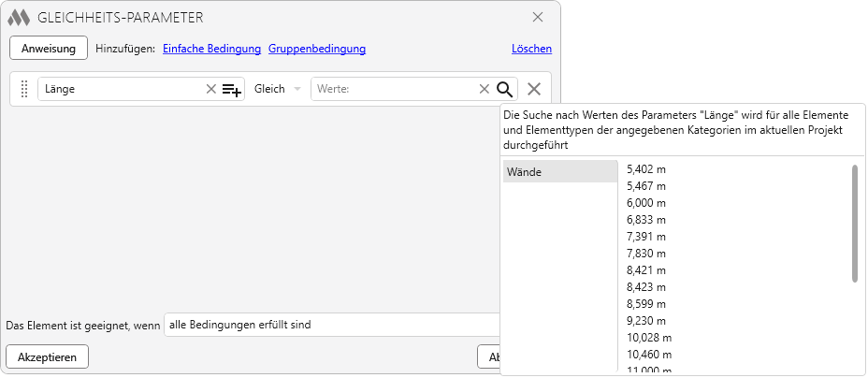This screenshot has height=378, width=868.
Task: Pick the 8,423 m entry
Action: [x=646, y=287]
